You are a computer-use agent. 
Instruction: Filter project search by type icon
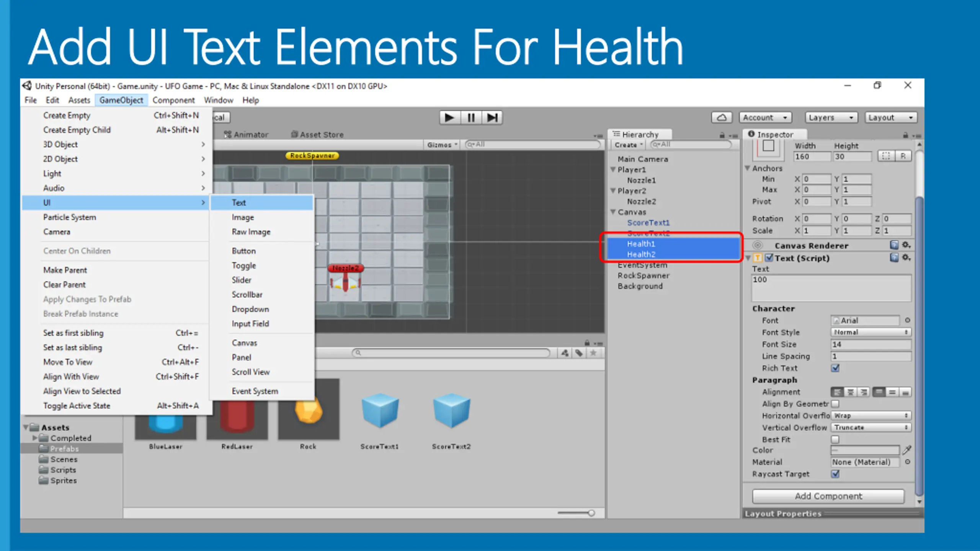[x=565, y=353]
